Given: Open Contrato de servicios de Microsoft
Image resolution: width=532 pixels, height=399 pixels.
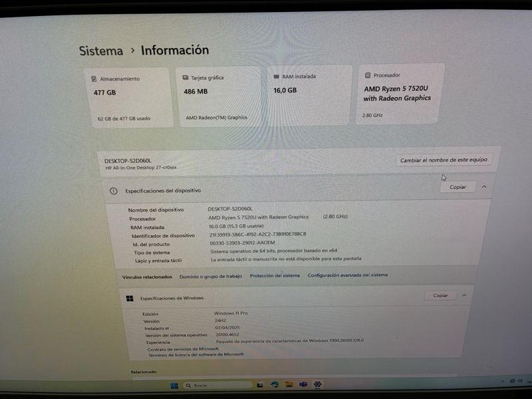Looking at the screenshot, I should pos(183,348).
